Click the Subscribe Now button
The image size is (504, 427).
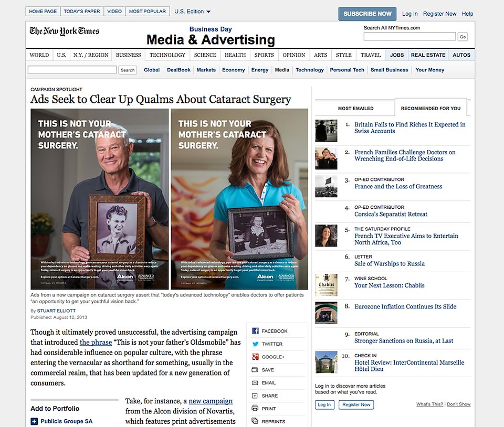point(367,14)
